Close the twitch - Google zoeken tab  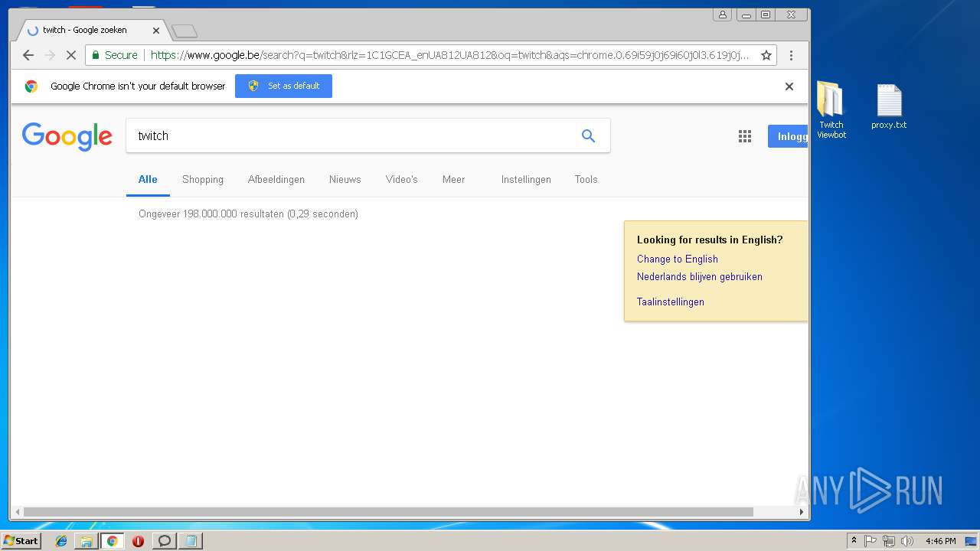[x=156, y=31]
